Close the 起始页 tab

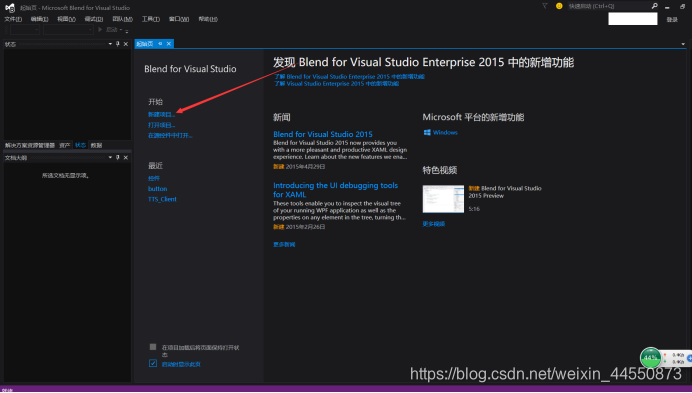coord(169,44)
